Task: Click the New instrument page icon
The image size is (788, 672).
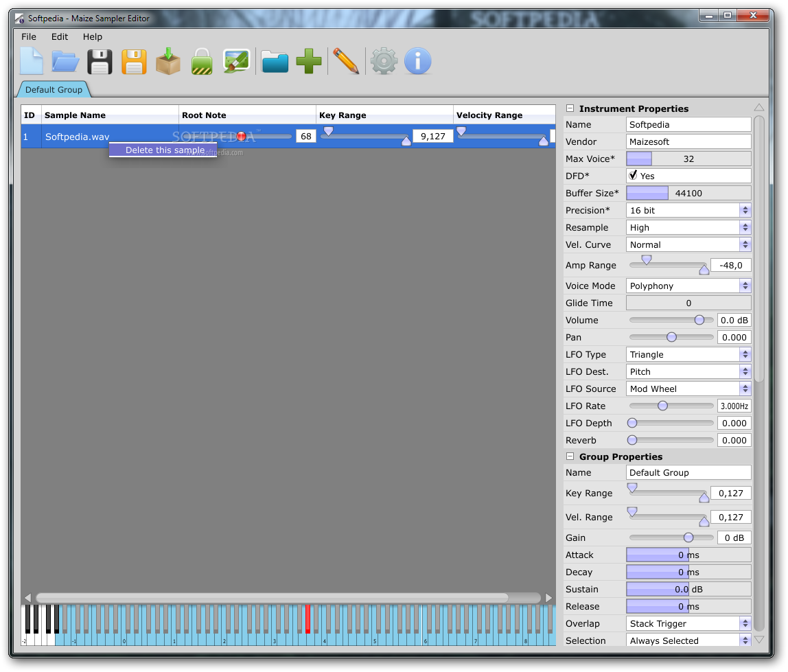Action: [32, 61]
